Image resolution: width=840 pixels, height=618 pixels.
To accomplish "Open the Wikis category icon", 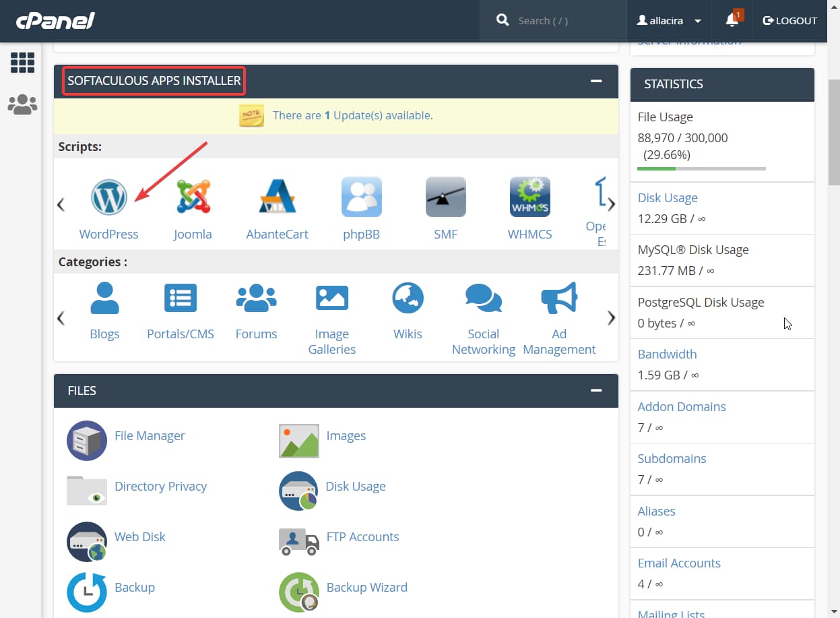I will [x=408, y=298].
